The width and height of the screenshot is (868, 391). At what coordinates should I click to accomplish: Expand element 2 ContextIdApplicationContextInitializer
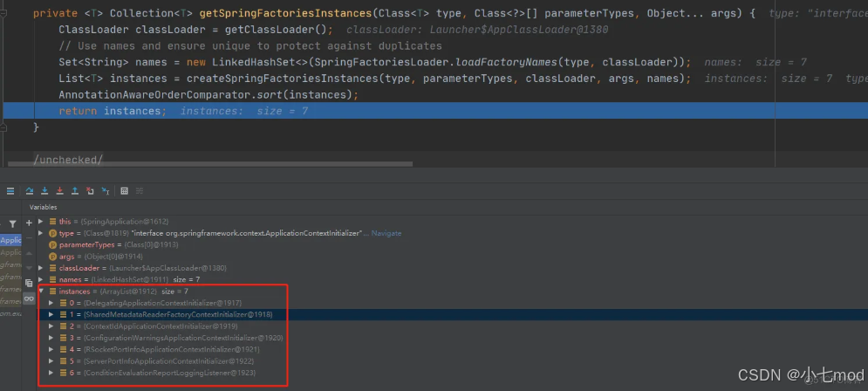click(x=51, y=326)
